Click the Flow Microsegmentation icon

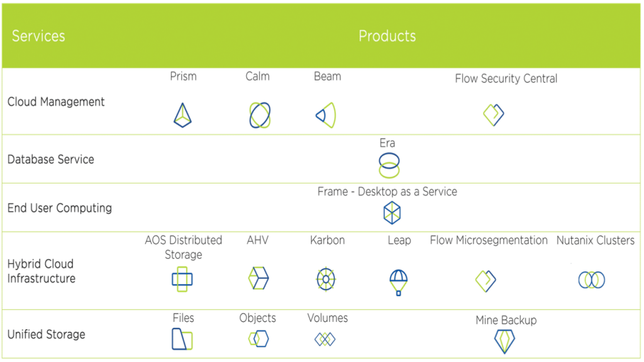click(x=486, y=280)
